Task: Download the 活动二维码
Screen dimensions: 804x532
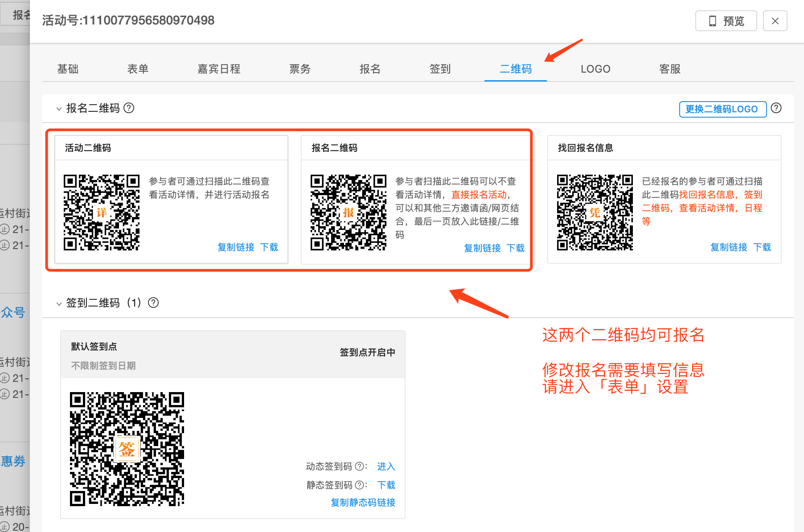Action: pyautogui.click(x=269, y=247)
